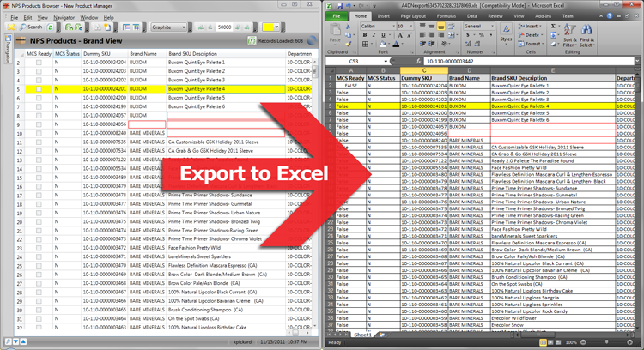
Task: Click the Font Color A icon in Excel
Action: pyautogui.click(x=396, y=44)
